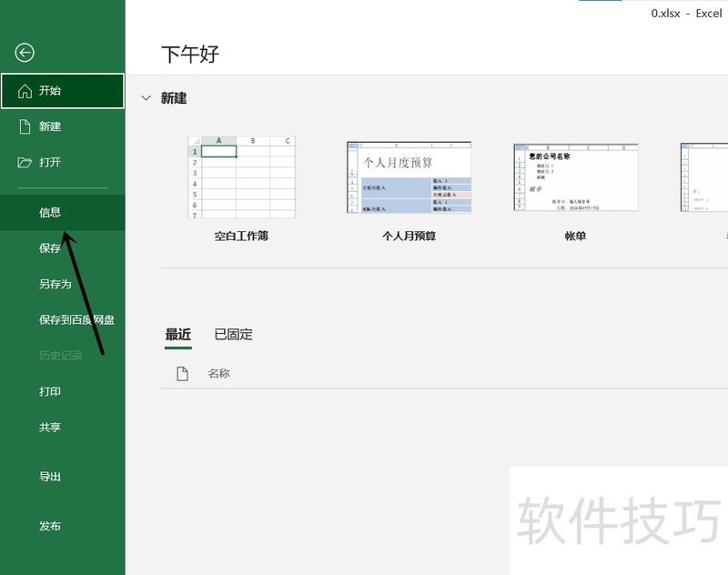Screen dimensions: 728x575
Task: Click the partially visible template at right edge
Action: 710,177
